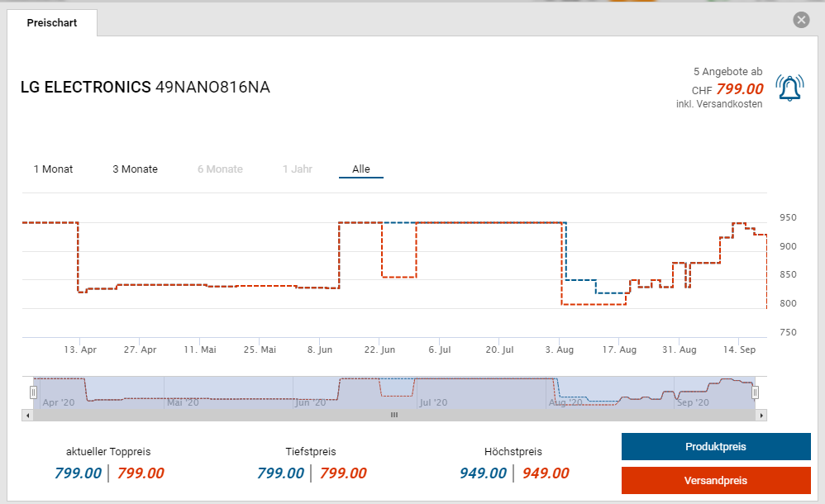Screen dimensions: 825x504
Task: Click the '950' y-axis label
Action: coord(788,217)
